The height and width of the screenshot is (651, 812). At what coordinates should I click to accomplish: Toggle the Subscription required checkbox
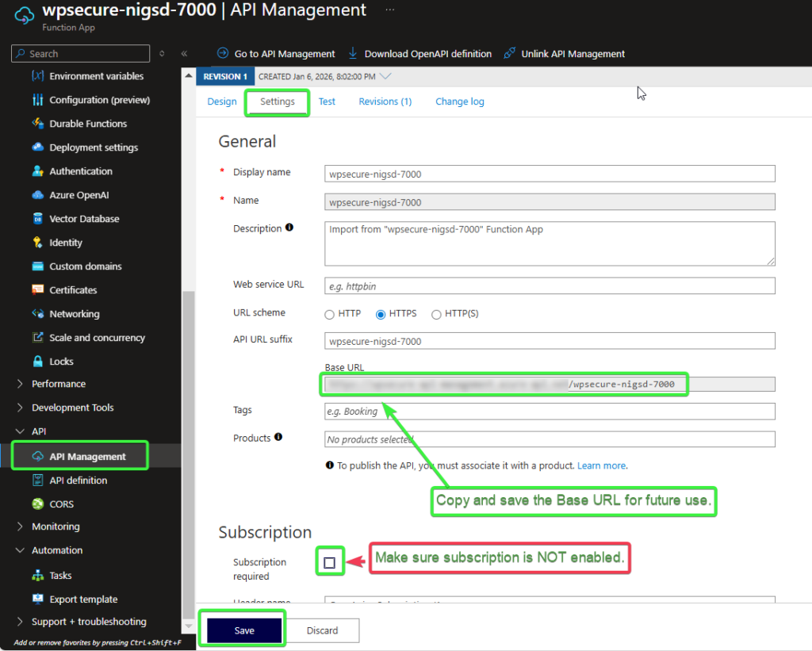tap(330, 563)
